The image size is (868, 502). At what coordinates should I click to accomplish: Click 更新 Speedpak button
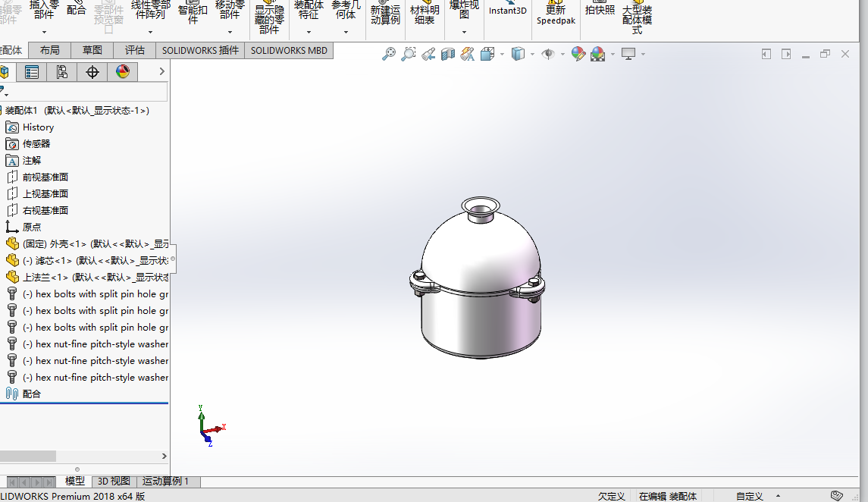point(556,13)
